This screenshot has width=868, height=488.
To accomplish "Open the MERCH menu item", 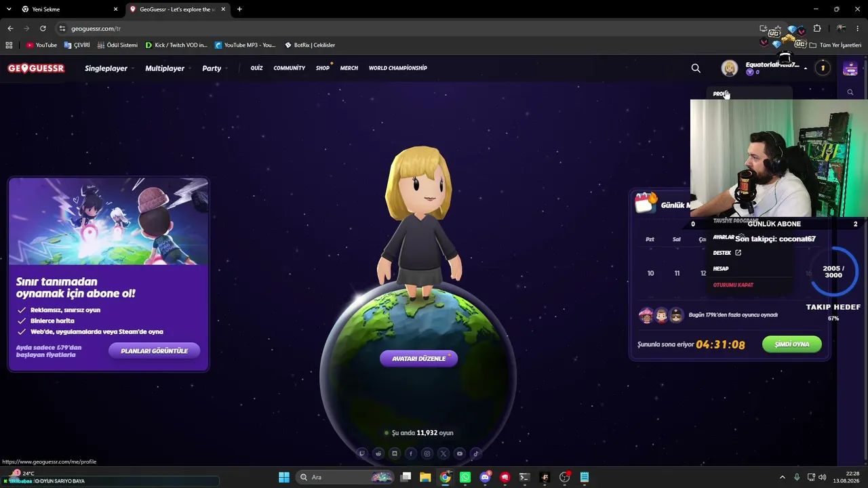I will click(x=349, y=68).
